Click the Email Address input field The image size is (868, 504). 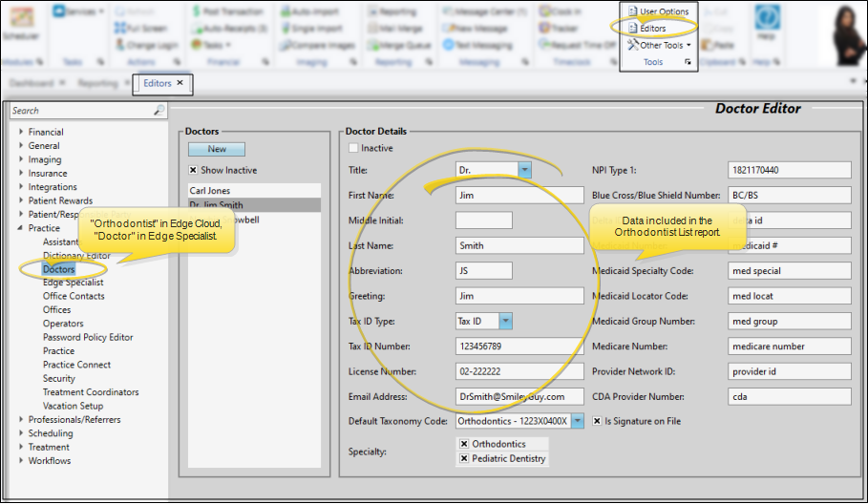(519, 396)
